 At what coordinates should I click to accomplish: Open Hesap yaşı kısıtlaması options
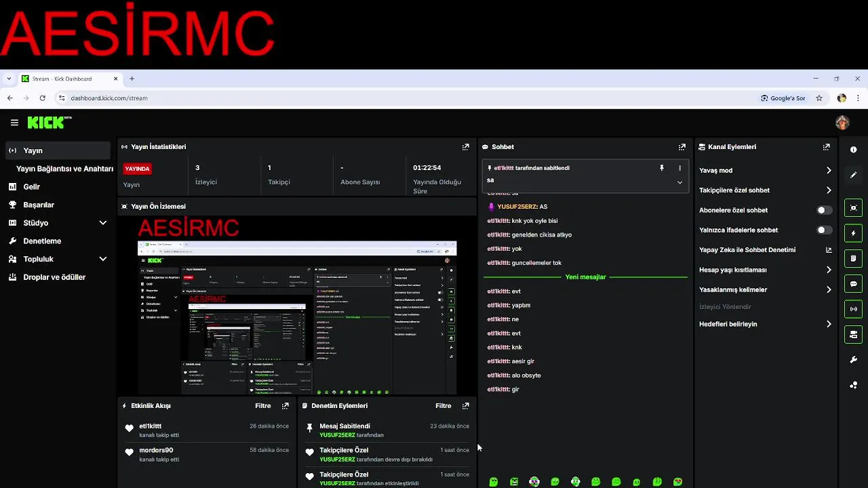(766, 270)
